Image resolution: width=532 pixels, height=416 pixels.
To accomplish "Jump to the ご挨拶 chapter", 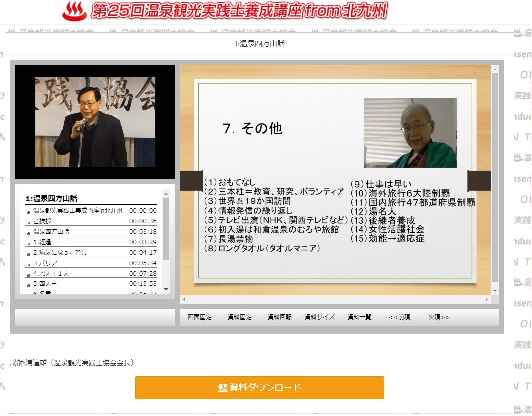I will [42, 221].
